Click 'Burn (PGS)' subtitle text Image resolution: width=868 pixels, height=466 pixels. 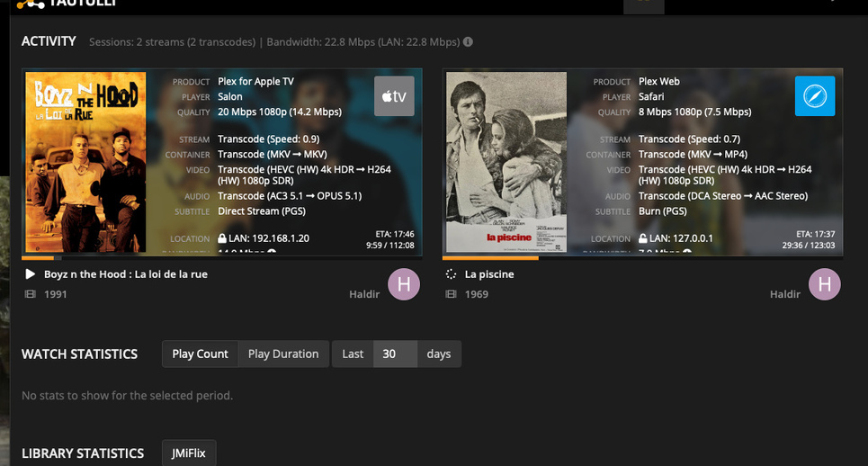pos(663,211)
